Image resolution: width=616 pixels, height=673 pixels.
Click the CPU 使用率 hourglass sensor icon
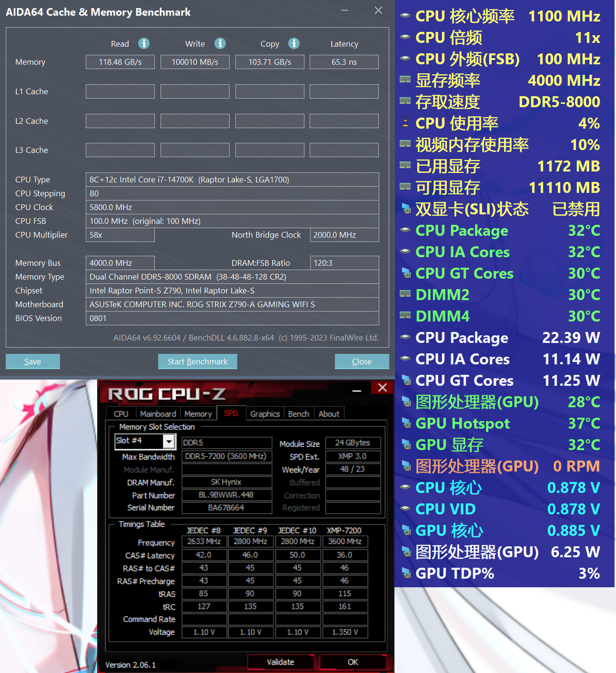[405, 123]
